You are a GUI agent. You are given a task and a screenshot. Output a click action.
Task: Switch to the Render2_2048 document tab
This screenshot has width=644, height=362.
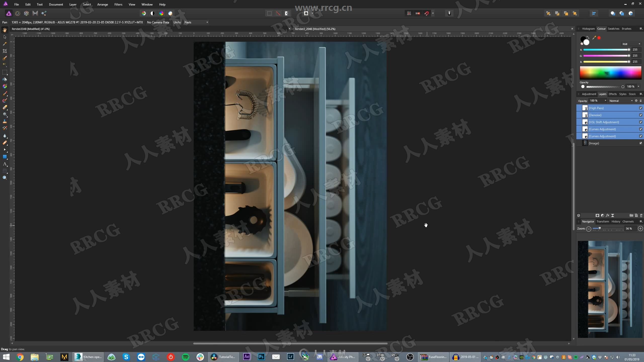click(315, 29)
